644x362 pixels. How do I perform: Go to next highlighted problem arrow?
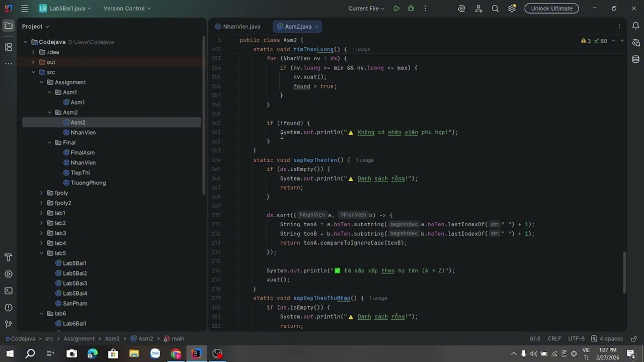point(622,41)
